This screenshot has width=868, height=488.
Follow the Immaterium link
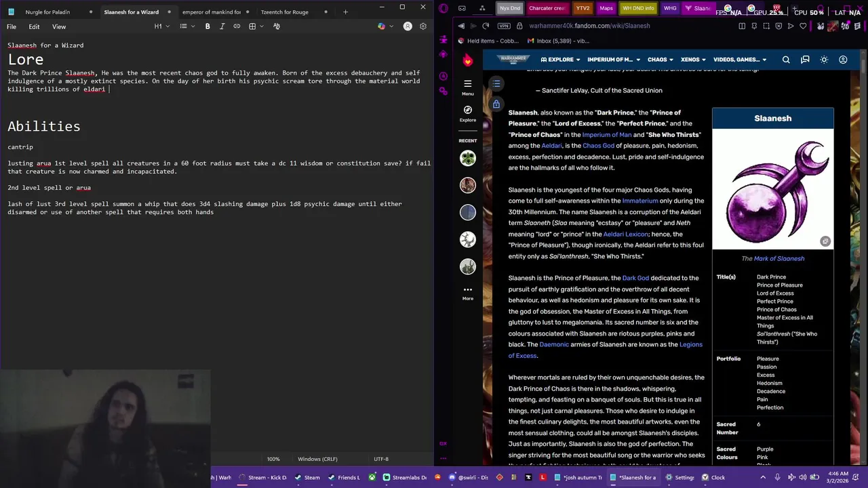click(x=640, y=201)
